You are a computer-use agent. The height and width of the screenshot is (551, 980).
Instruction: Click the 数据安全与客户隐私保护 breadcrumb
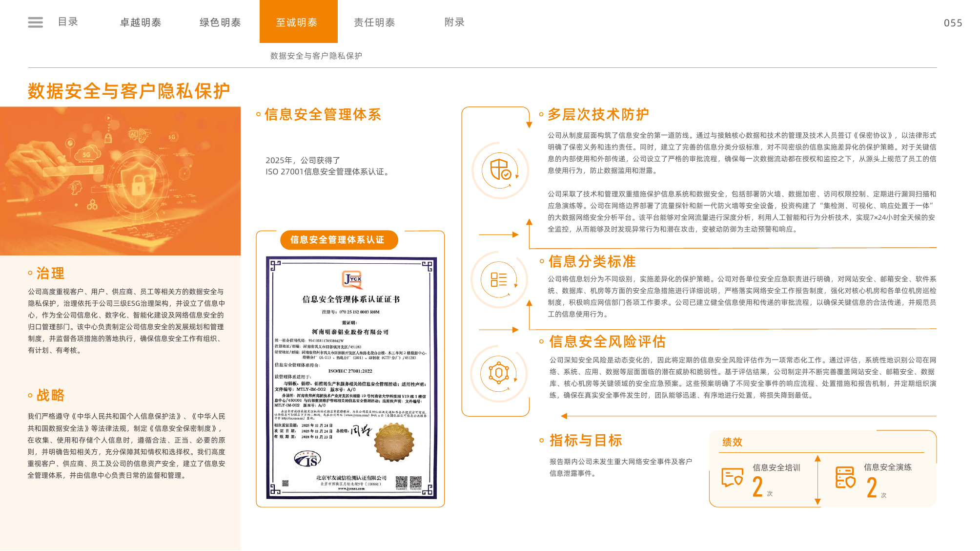(x=316, y=56)
